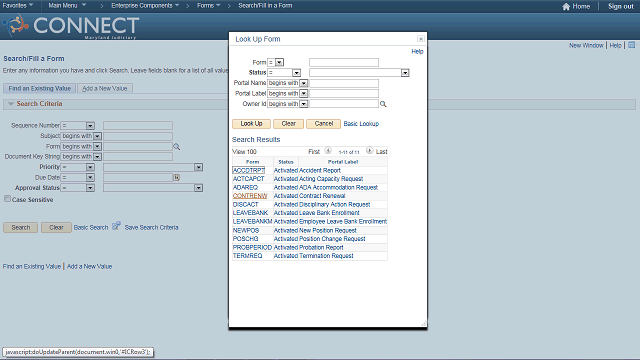Open the Owner Id operator dropdown
640x360 pixels.
[303, 104]
